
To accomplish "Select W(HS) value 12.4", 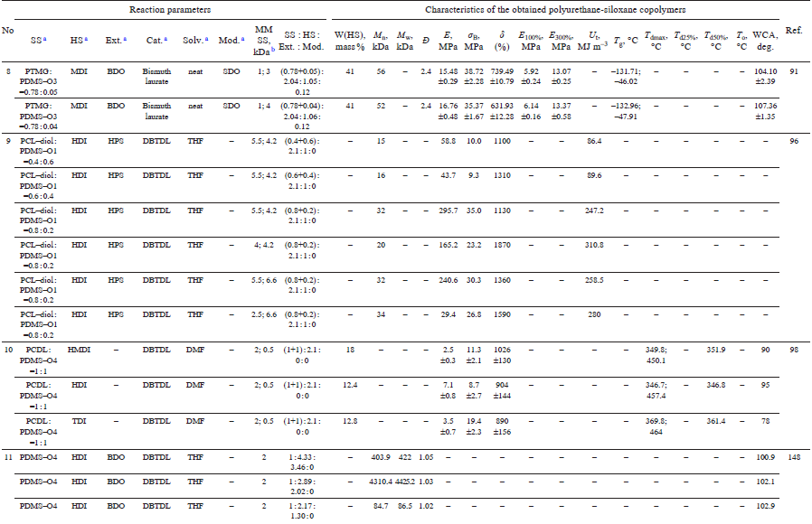I will coord(350,385).
